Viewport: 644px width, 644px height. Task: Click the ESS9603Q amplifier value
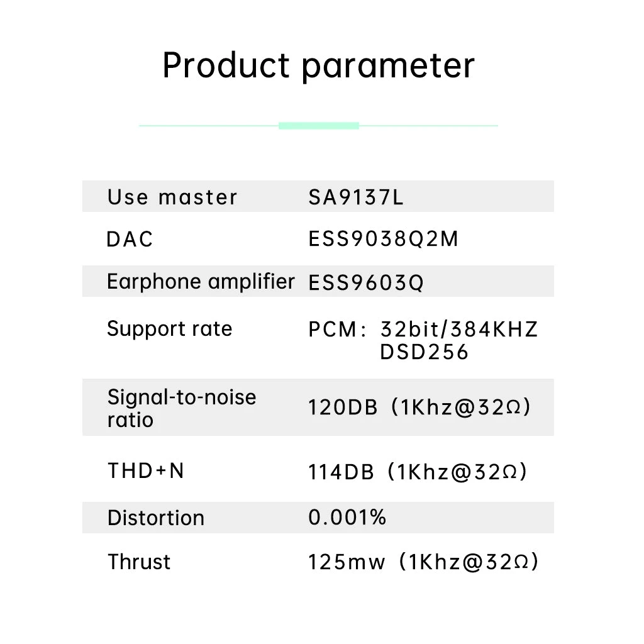(366, 283)
